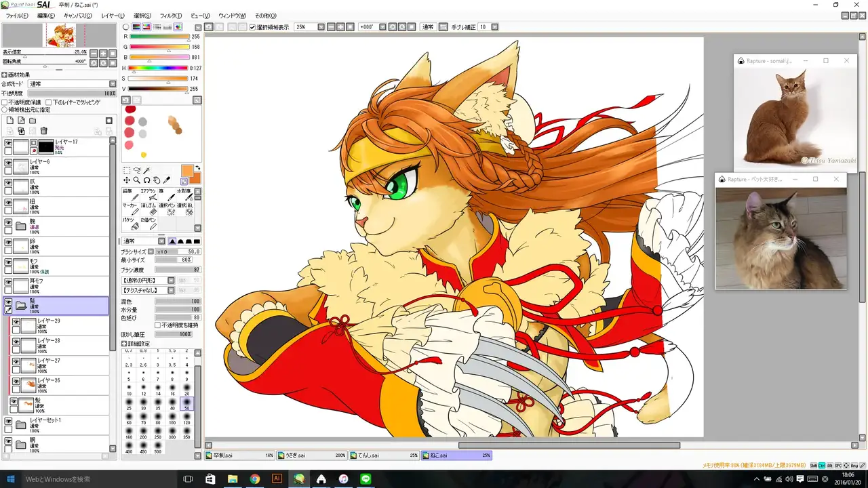
Task: Select the 領域検出元に指定 radio button
Action: pos(5,109)
